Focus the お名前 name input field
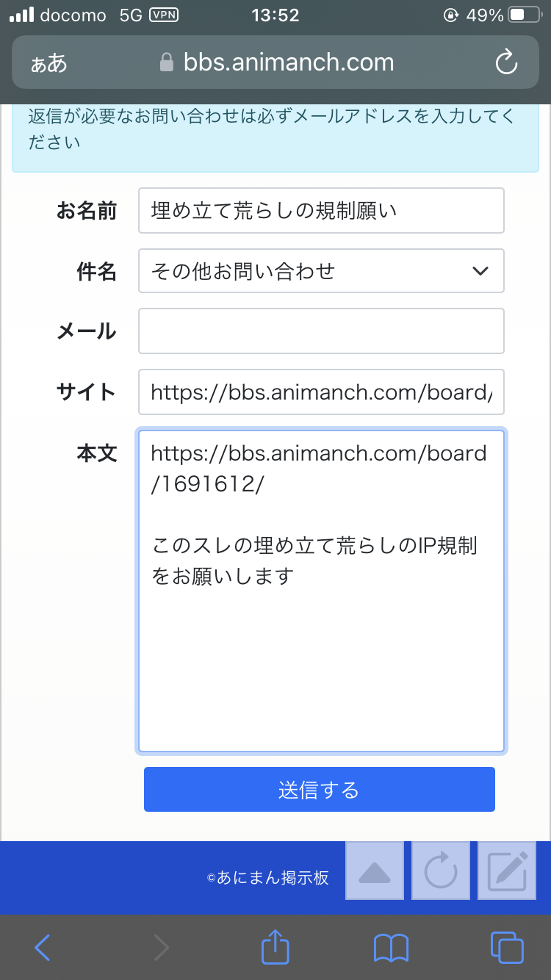 (x=321, y=211)
